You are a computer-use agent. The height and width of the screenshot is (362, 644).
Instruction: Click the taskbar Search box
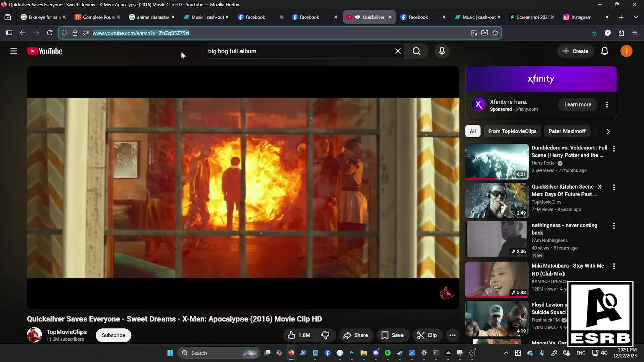click(x=218, y=353)
